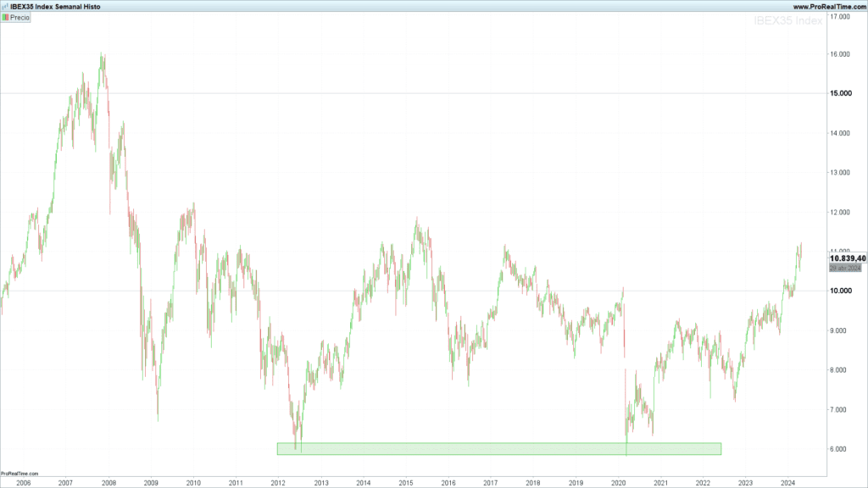This screenshot has width=868, height=488.
Task: Click the 2011 year on time axis
Action: point(236,483)
